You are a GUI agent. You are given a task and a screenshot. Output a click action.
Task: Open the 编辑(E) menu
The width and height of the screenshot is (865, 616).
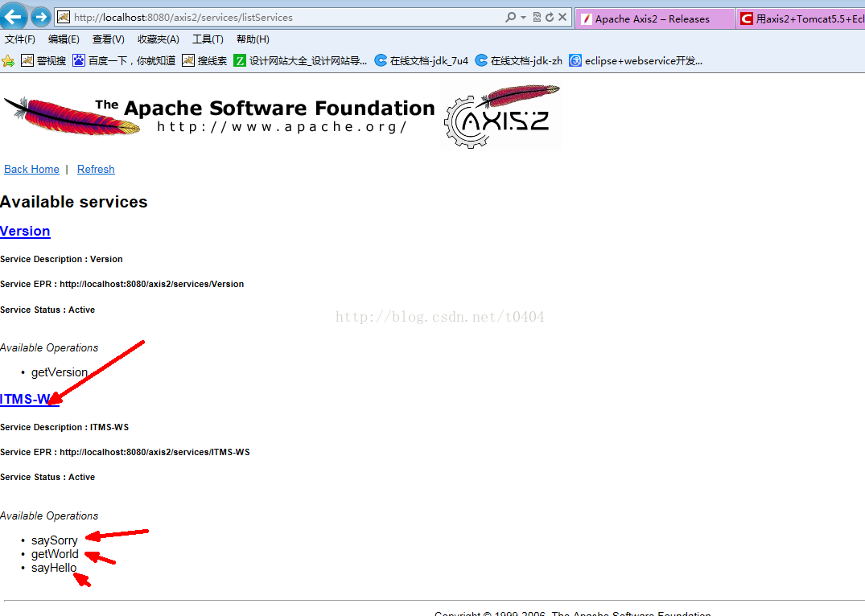tap(64, 39)
